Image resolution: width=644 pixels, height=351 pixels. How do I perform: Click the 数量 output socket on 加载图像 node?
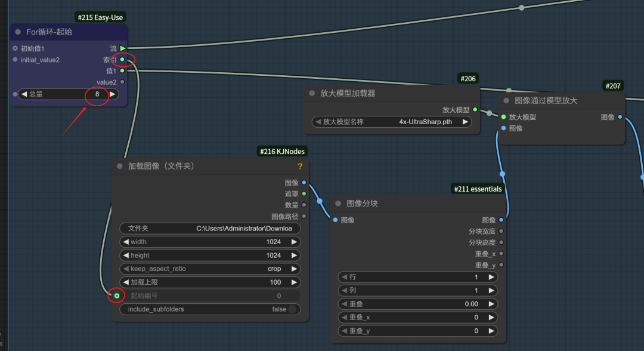click(303, 205)
